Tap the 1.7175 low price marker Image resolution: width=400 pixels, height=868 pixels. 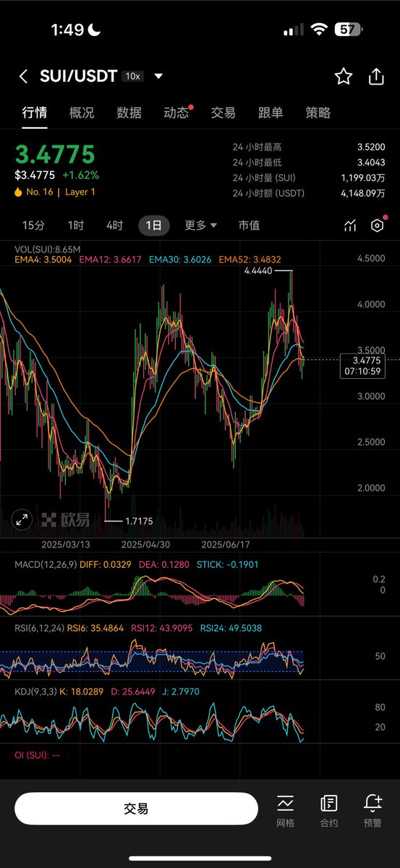[139, 520]
